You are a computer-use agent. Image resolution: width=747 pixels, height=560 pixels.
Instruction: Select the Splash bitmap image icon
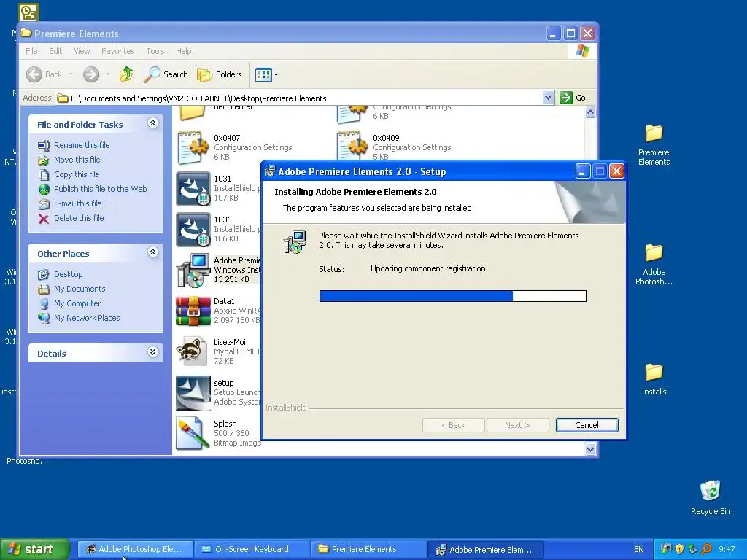point(192,434)
